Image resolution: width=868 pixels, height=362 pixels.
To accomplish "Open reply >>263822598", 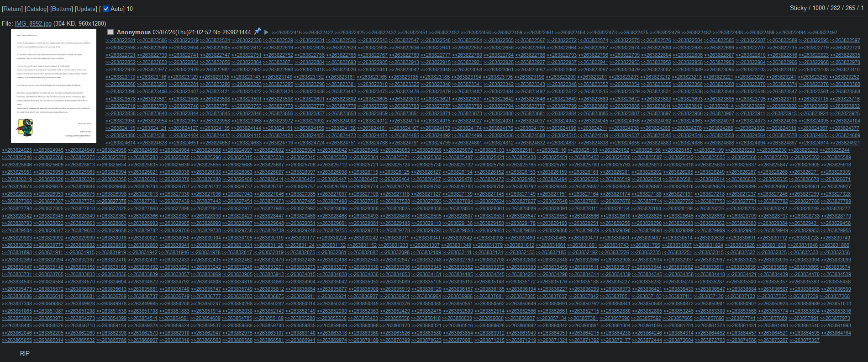I will pyautogui.click(x=121, y=48).
